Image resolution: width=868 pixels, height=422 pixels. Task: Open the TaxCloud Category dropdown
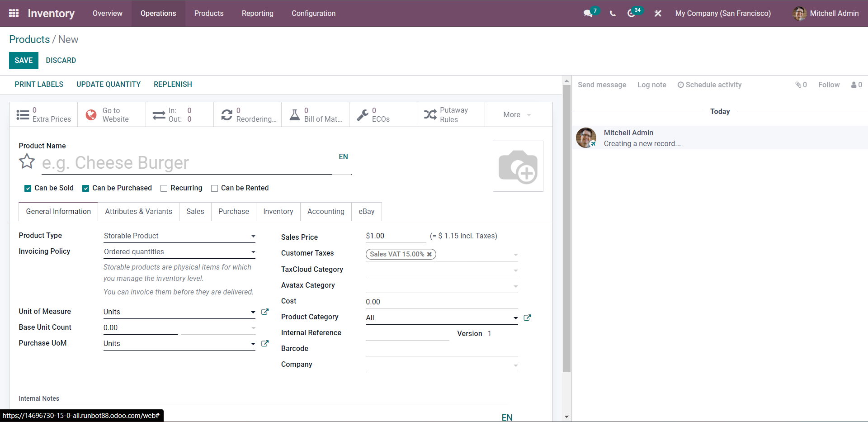pos(442,270)
